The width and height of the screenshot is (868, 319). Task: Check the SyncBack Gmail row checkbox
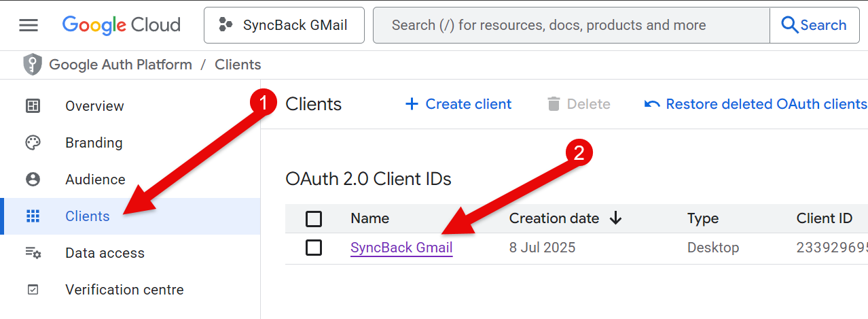point(314,248)
